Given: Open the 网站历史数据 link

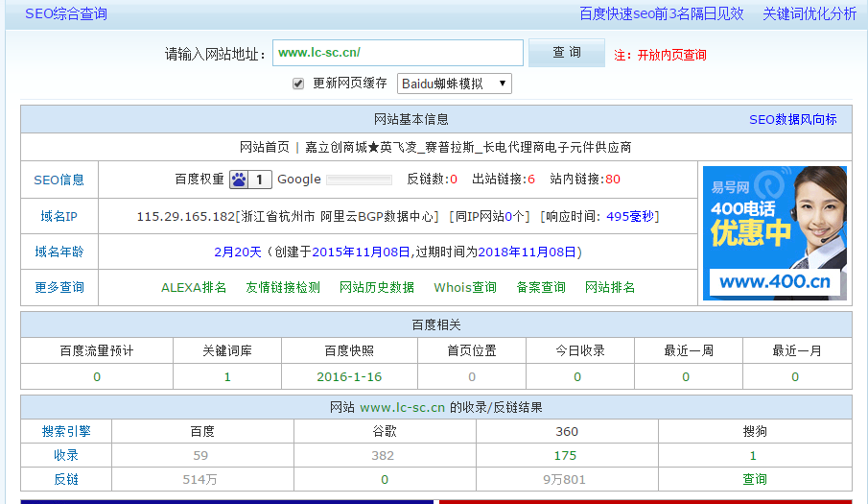Looking at the screenshot, I should pos(377,287).
